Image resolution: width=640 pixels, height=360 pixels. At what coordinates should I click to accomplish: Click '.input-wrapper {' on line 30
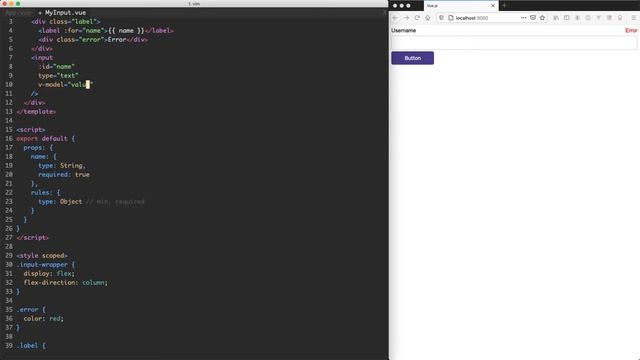(x=46, y=264)
